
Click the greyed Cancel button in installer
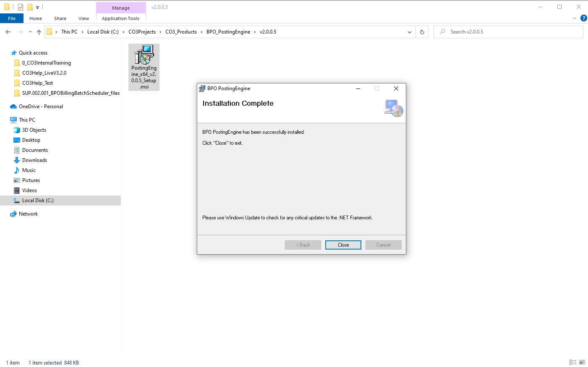pyautogui.click(x=383, y=245)
